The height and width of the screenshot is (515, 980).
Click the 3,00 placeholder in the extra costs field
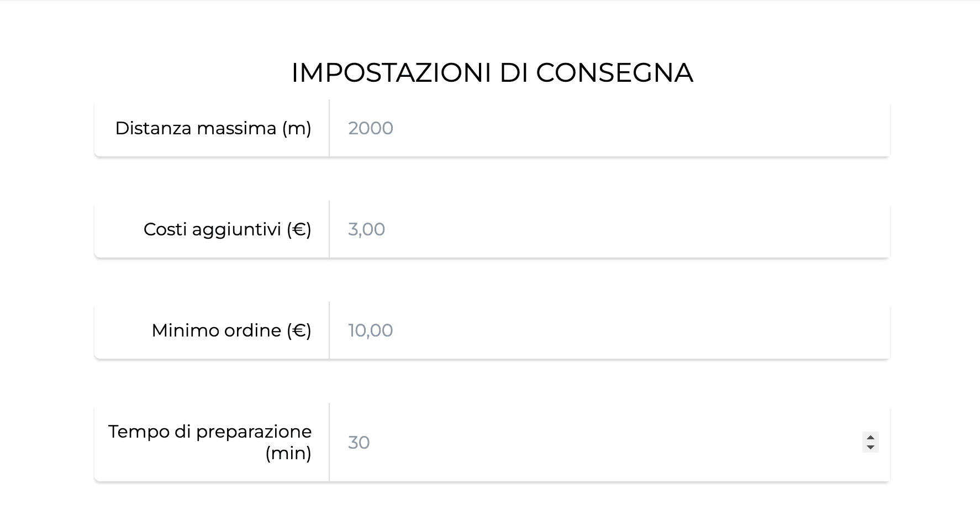pyautogui.click(x=367, y=229)
